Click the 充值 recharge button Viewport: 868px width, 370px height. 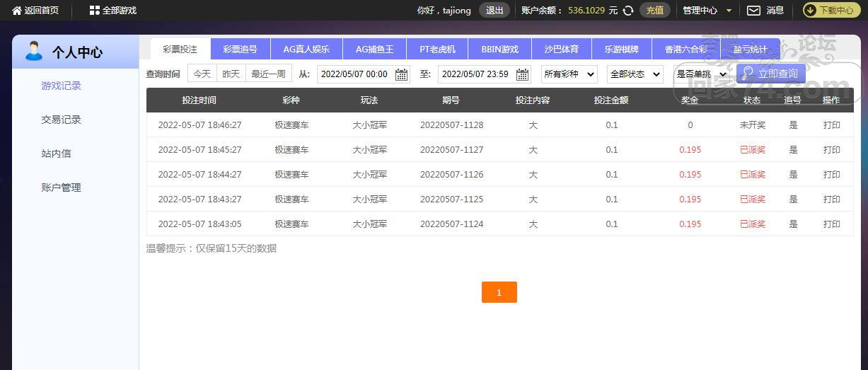coord(654,11)
